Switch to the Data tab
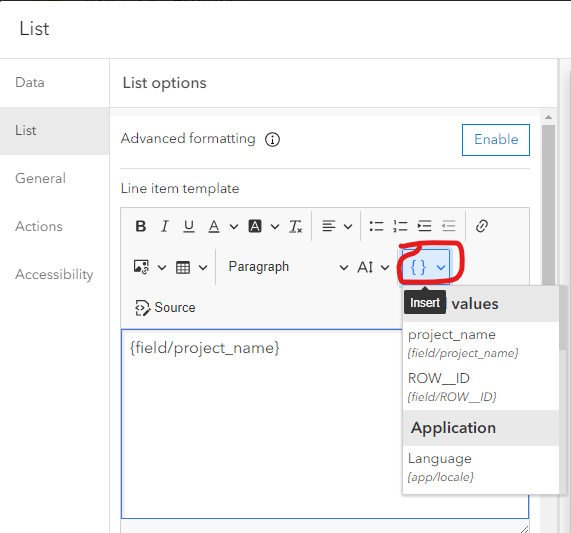This screenshot has width=571, height=533. pos(29,82)
